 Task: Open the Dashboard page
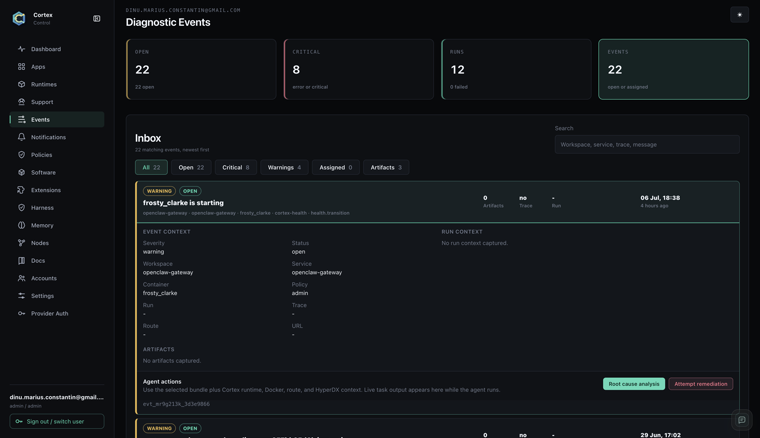(x=57, y=49)
